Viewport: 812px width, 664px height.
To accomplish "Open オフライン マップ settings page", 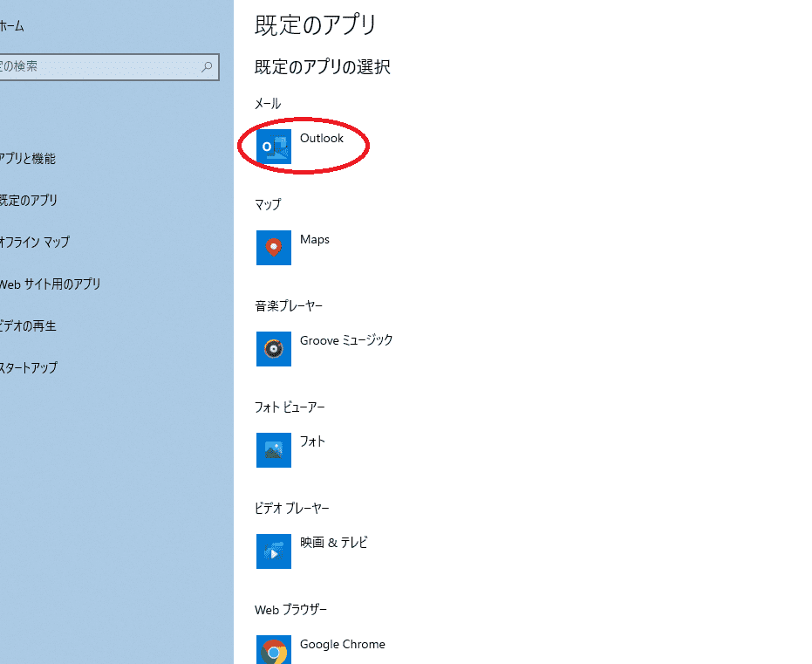I will tap(35, 243).
